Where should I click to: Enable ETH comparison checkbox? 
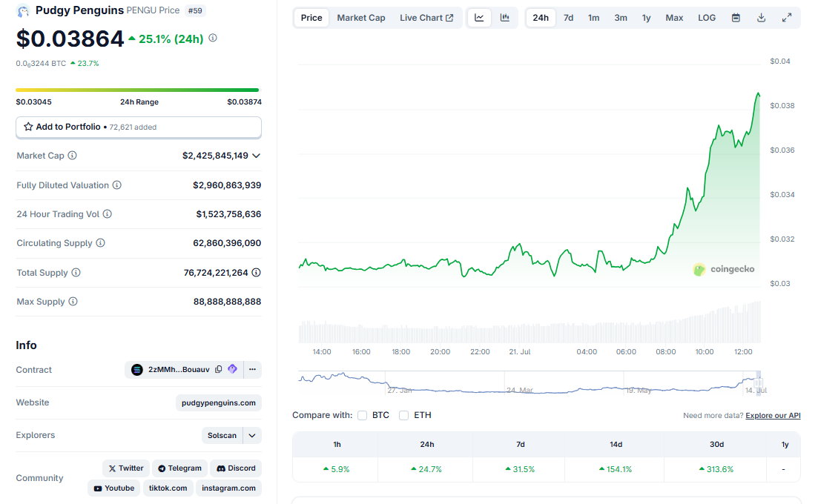pyautogui.click(x=403, y=415)
